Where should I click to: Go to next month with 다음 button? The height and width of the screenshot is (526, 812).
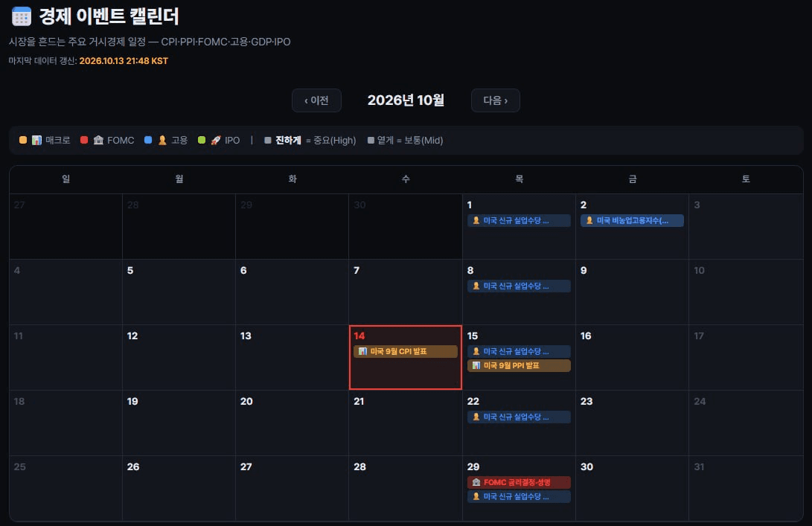click(x=496, y=100)
